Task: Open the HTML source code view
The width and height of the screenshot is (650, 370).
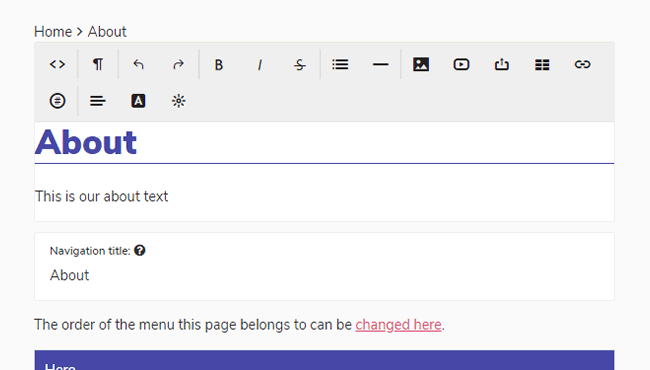Action: coord(57,64)
